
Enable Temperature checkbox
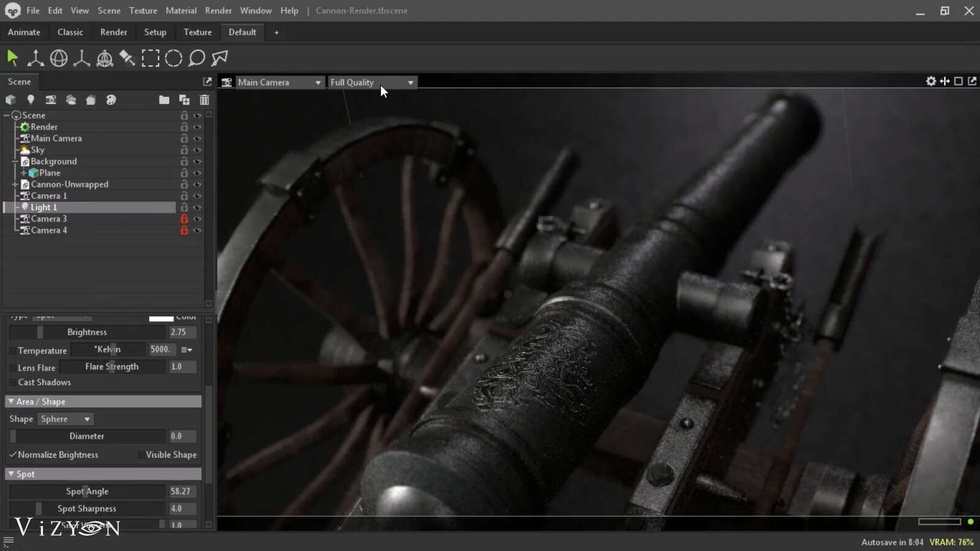[13, 351]
